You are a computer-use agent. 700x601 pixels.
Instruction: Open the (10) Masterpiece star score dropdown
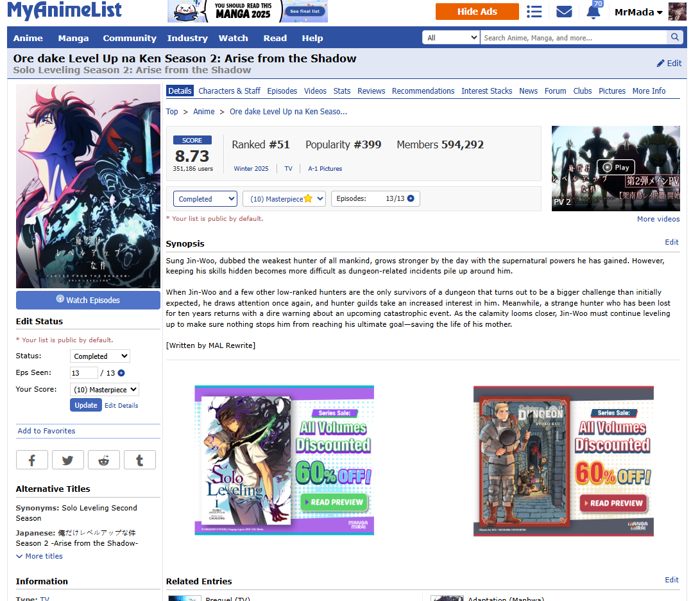tap(284, 199)
